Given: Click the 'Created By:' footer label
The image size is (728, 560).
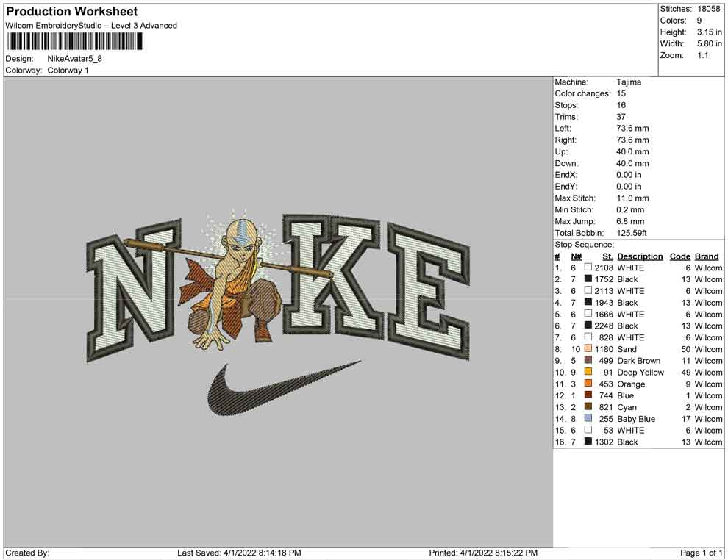Looking at the screenshot, I should click(27, 553).
